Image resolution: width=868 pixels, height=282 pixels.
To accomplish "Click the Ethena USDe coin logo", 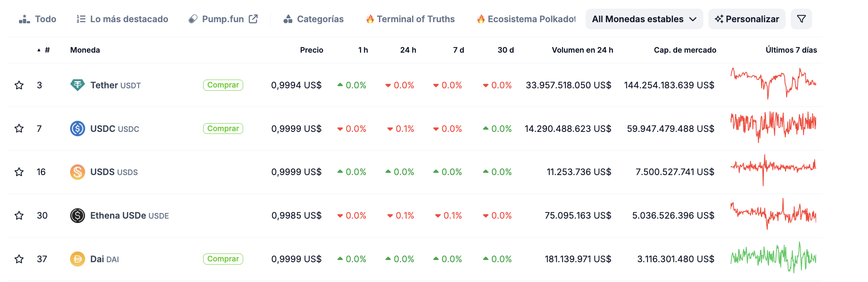I will (77, 215).
